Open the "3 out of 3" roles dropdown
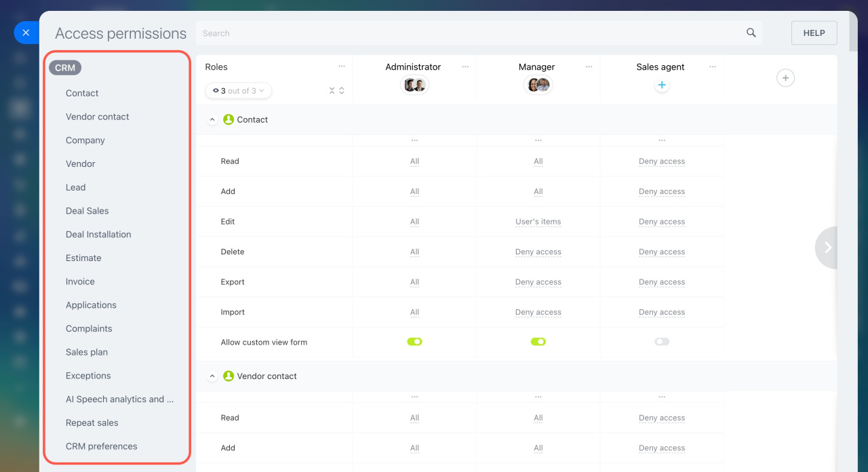This screenshot has height=472, width=868. [238, 91]
